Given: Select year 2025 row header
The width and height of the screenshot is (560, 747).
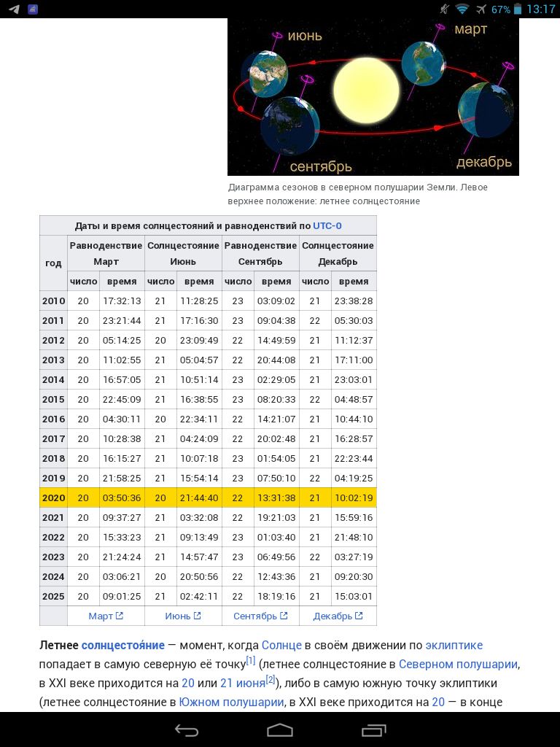Looking at the screenshot, I should click(x=53, y=597).
